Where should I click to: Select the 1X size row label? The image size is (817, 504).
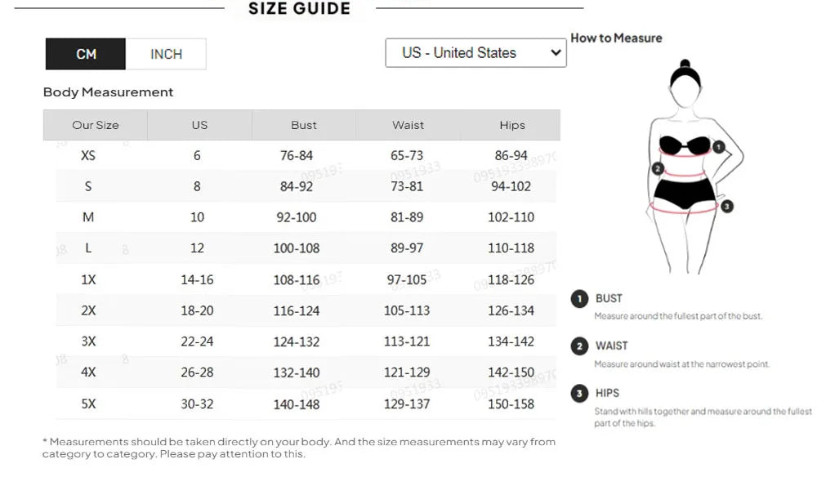(88, 280)
